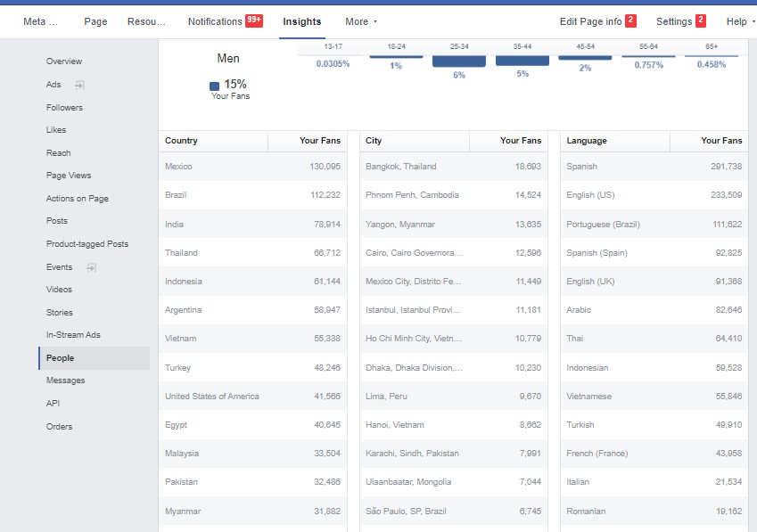Viewport: 757px width, 532px height.
Task: Click the Brazil country row
Action: point(252,195)
